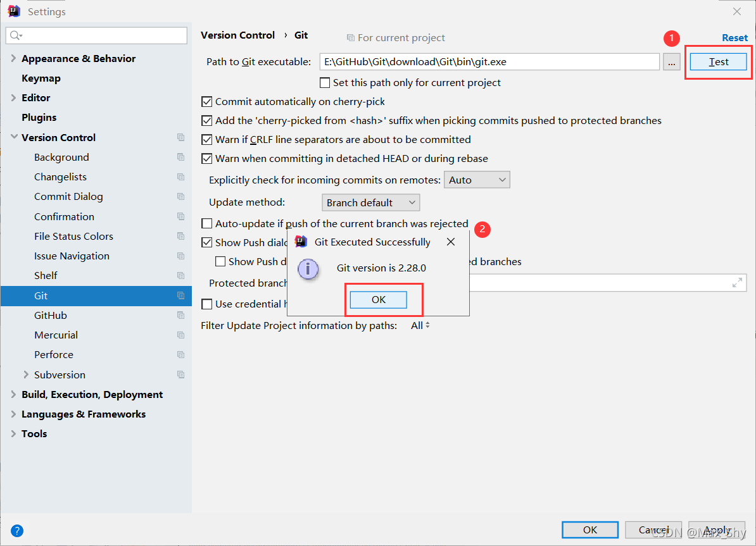Open the help question mark icon
Viewport: 756px width, 546px height.
(x=17, y=531)
